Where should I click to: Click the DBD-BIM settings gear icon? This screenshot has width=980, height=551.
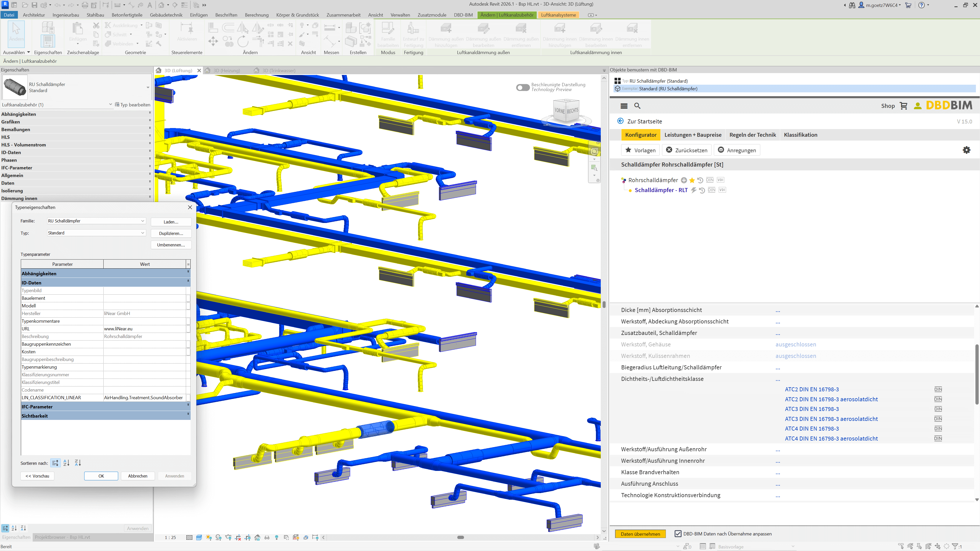(966, 150)
